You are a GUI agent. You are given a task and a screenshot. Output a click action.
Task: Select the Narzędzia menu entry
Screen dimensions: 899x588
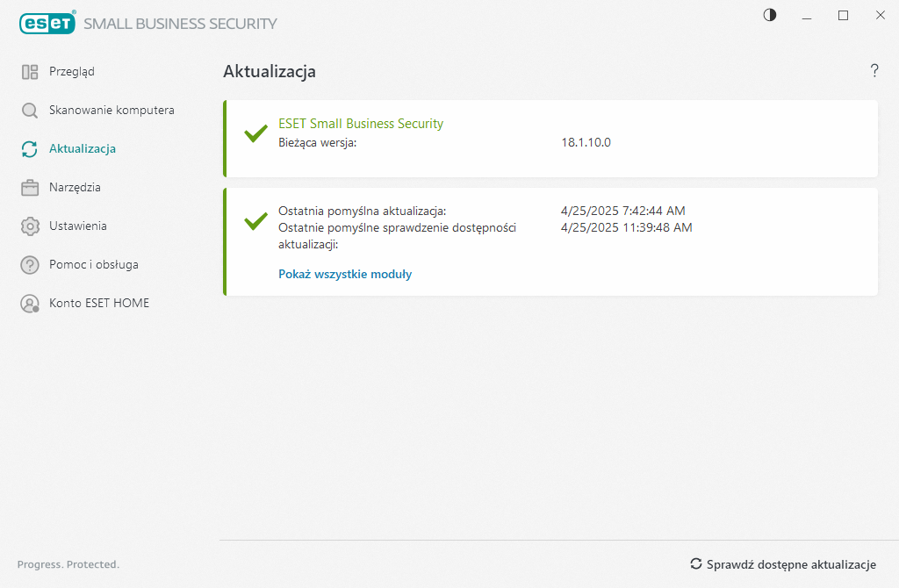tap(75, 188)
